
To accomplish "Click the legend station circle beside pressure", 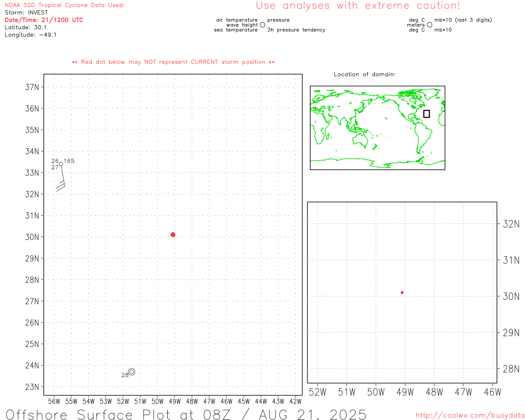I will point(262,25).
